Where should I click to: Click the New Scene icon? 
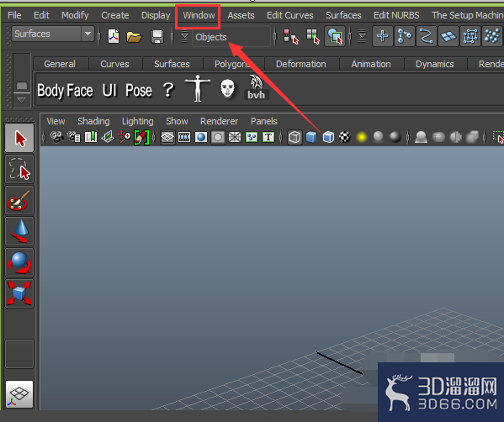coord(113,36)
